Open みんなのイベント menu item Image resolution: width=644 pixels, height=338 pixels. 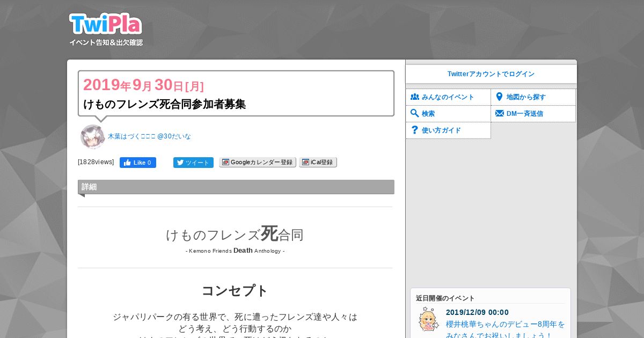[448, 97]
